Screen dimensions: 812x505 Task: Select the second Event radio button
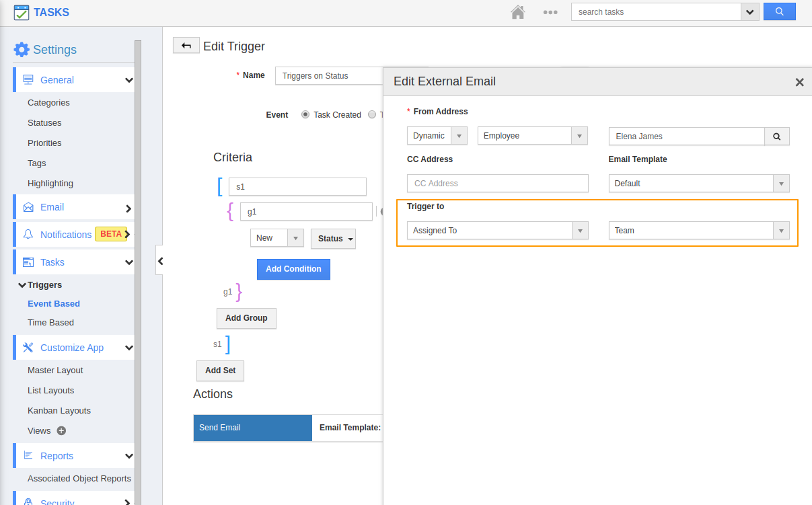(x=372, y=115)
